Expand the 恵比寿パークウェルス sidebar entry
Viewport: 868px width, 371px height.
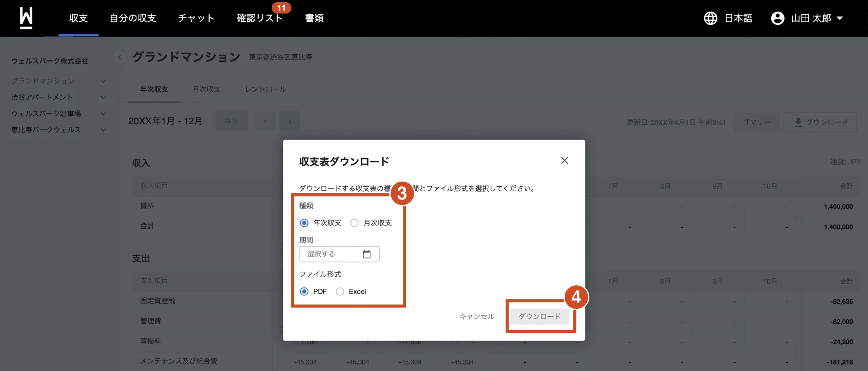(x=103, y=129)
